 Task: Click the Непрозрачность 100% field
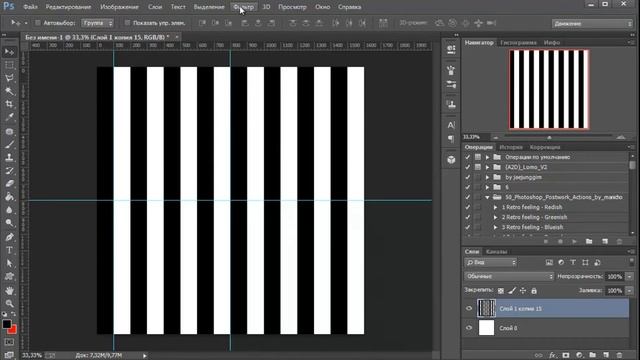click(x=615, y=276)
